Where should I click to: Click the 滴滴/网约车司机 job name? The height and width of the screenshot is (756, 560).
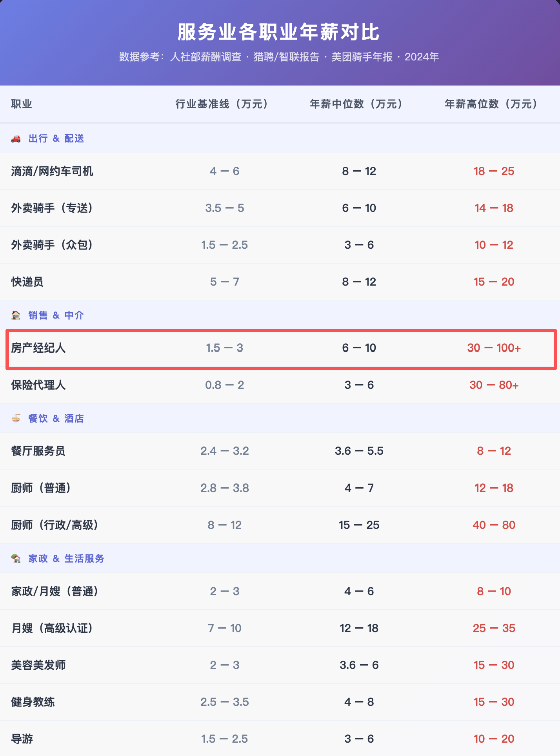pos(52,171)
